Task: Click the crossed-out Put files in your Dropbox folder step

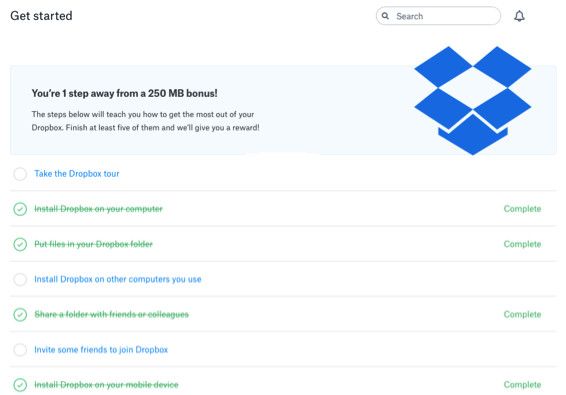Action: point(93,244)
